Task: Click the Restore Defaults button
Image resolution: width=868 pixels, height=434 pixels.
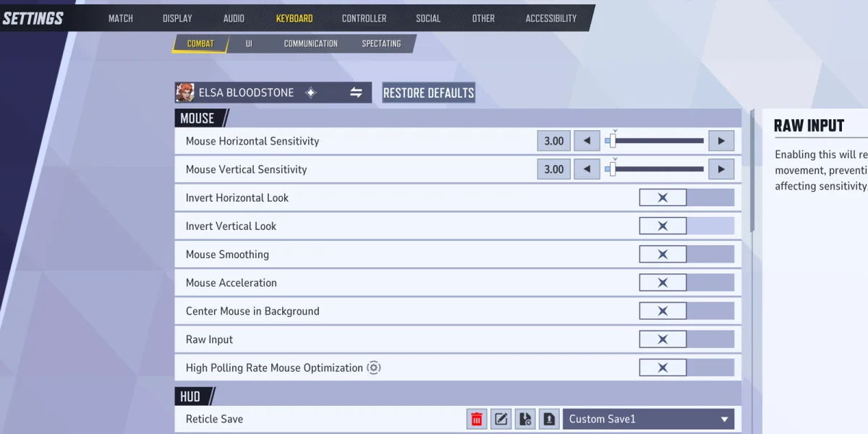Action: click(427, 93)
